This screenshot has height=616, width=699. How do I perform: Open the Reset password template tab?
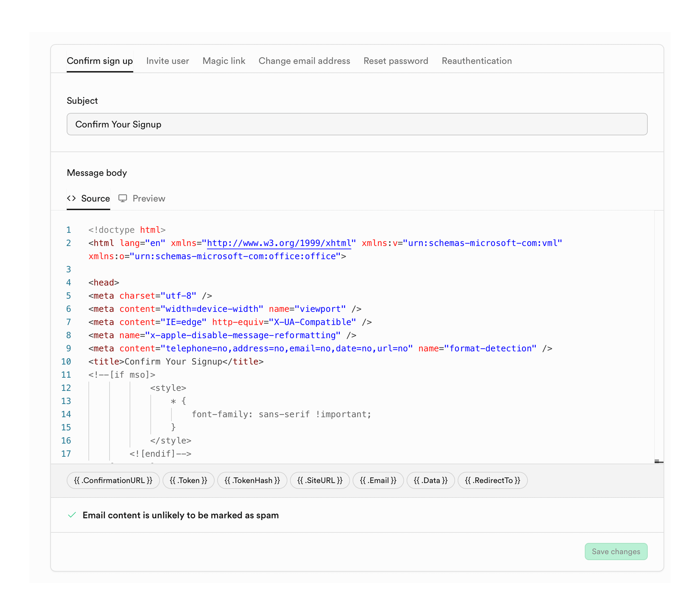[396, 60]
